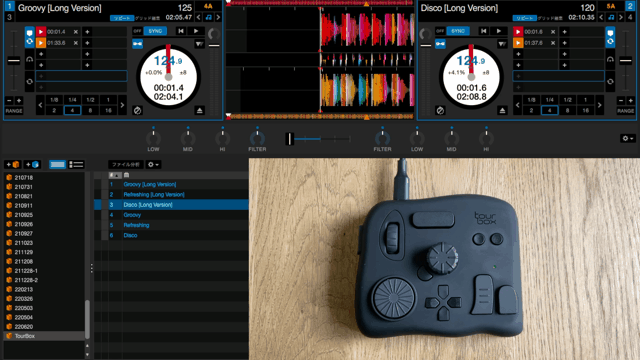Viewport: 640px width, 360px height.
Task: Toggle headphone cue on left deck
Action: click(x=29, y=59)
